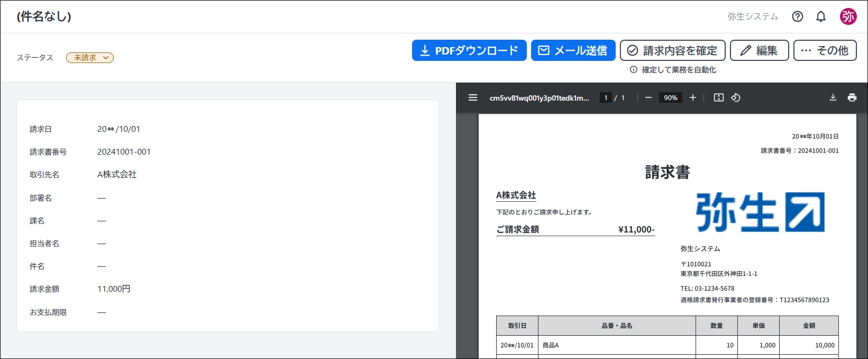Open the notifications bell

tap(820, 16)
